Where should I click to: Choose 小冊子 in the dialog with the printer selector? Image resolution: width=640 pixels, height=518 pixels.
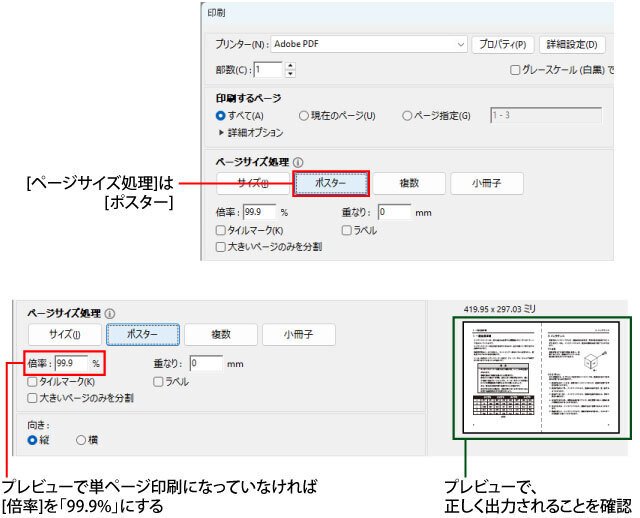(487, 183)
